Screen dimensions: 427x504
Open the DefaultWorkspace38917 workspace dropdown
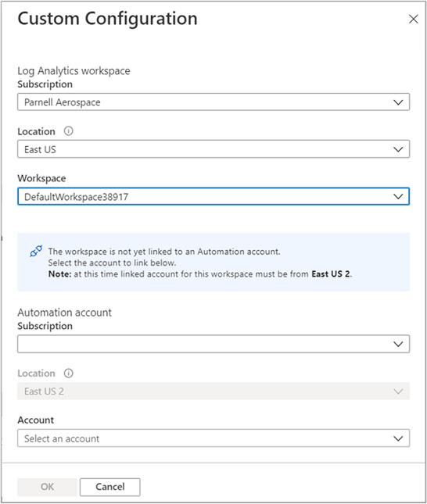tap(213, 196)
